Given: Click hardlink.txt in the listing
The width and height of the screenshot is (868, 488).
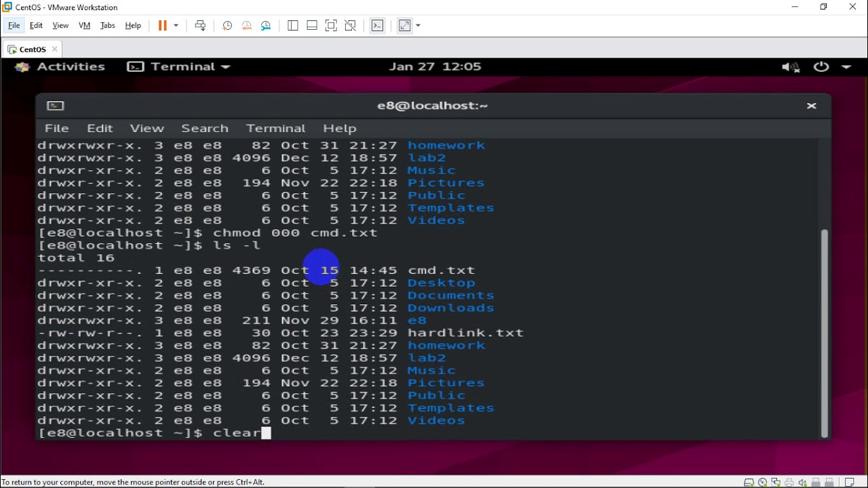Looking at the screenshot, I should (x=466, y=333).
